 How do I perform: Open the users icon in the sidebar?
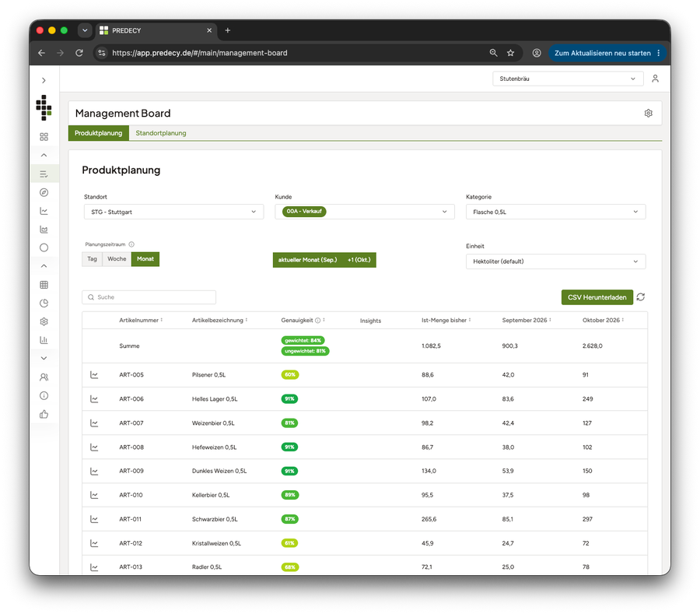(x=44, y=377)
